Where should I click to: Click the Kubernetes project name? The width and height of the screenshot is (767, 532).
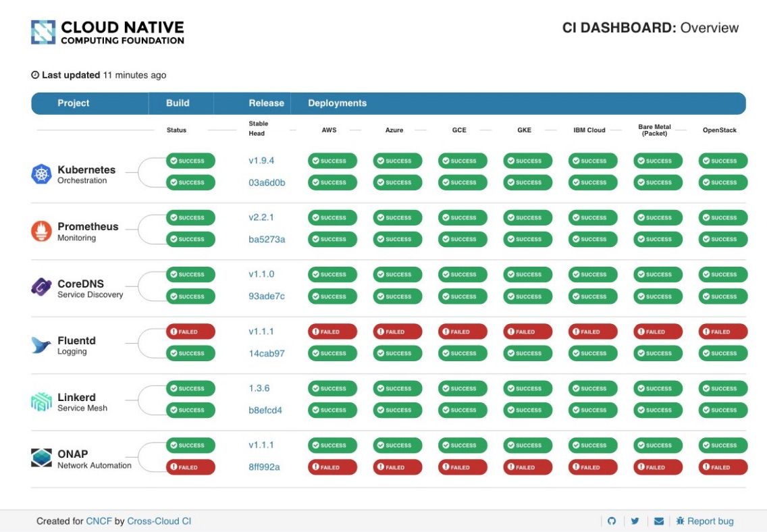86,169
